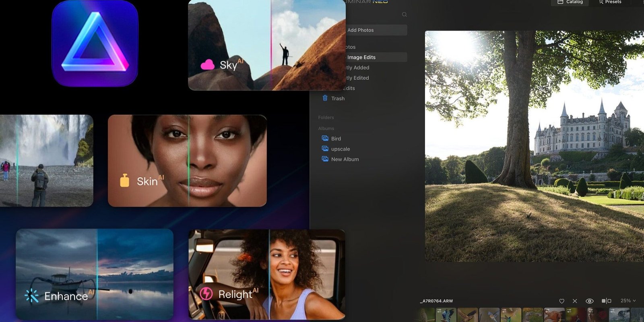Mark photo as favorite with heart icon

click(561, 301)
